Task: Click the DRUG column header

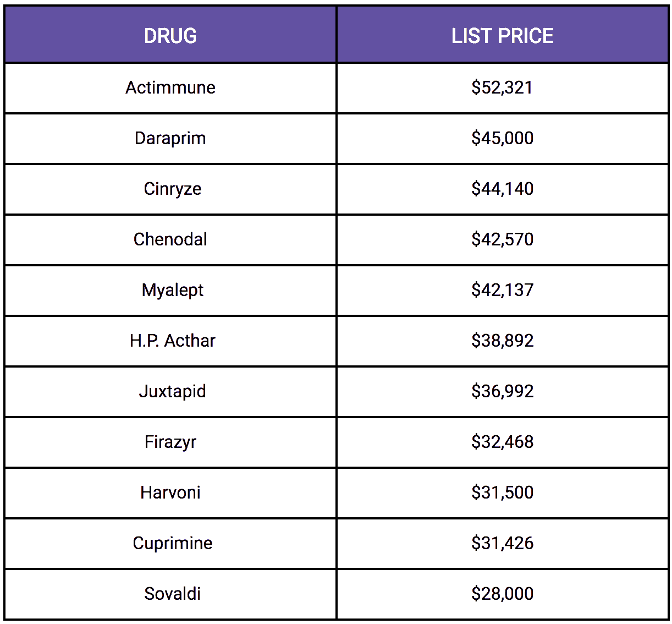Action: coord(170,36)
